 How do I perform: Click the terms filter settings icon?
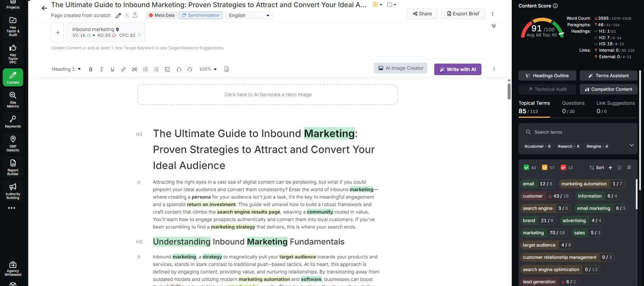pos(629,168)
